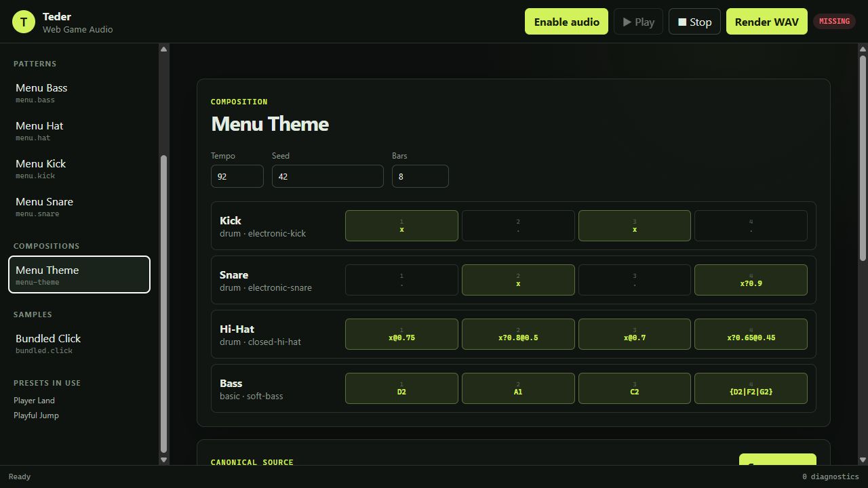Start playback with Play button
Image resolution: width=868 pixels, height=488 pixels.
pyautogui.click(x=638, y=22)
